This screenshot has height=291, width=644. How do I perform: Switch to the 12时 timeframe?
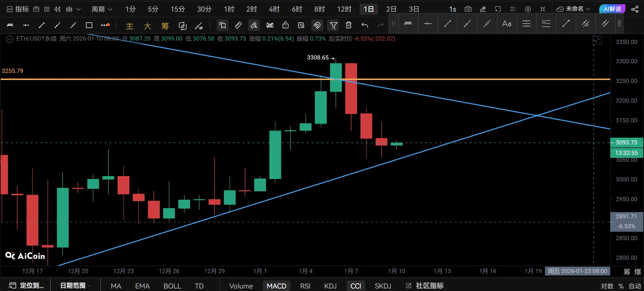pyautogui.click(x=344, y=9)
